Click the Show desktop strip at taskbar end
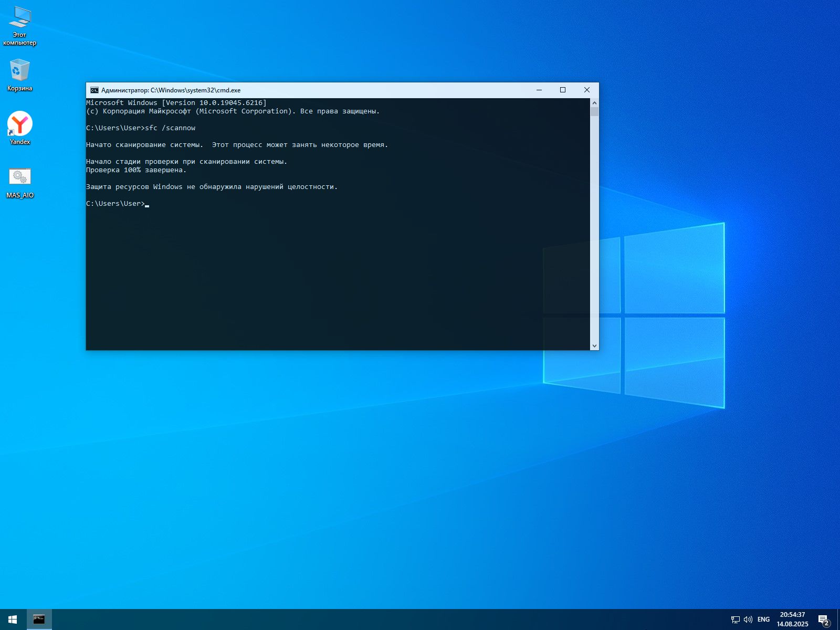The image size is (840, 630). tap(838, 619)
